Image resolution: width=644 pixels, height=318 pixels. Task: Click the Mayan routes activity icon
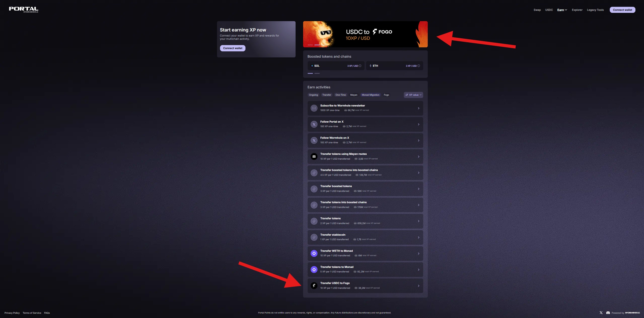click(x=314, y=156)
